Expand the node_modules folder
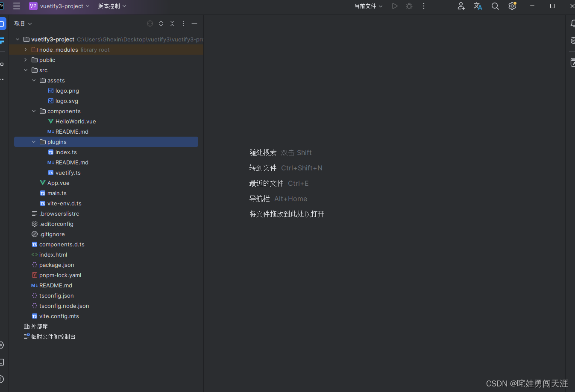This screenshot has width=575, height=392. (26, 50)
